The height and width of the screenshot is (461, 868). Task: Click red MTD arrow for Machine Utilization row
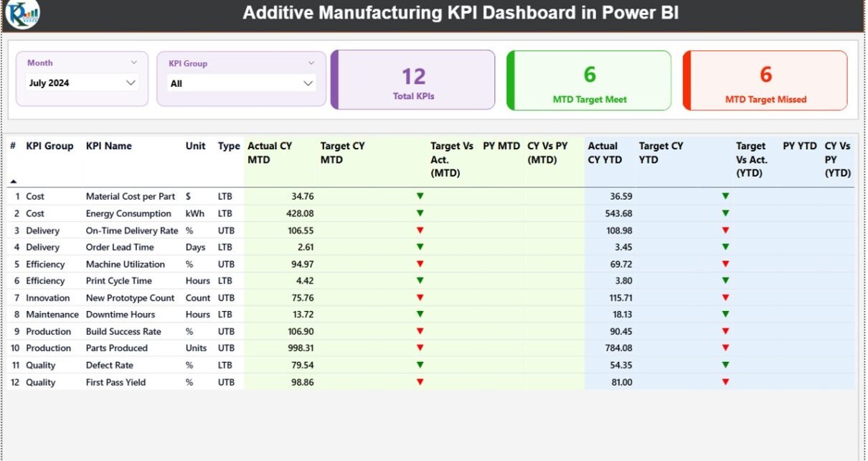[420, 264]
